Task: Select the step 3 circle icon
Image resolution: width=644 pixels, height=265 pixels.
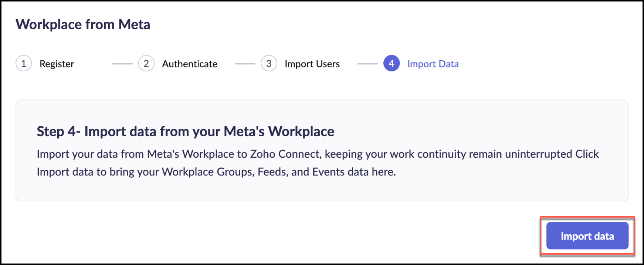Action: pyautogui.click(x=269, y=64)
